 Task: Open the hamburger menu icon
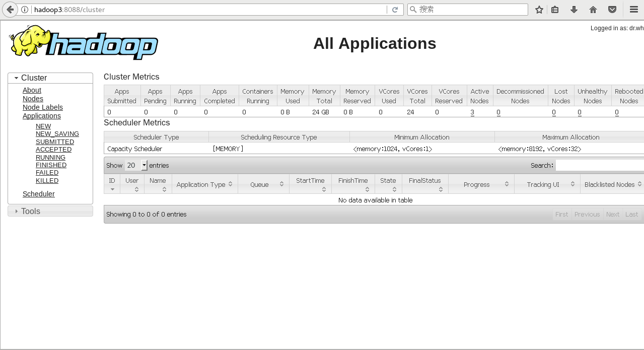pos(634,10)
